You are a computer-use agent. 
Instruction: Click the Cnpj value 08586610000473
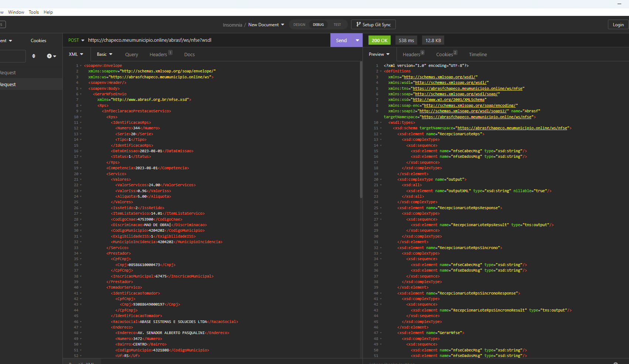pos(144,265)
